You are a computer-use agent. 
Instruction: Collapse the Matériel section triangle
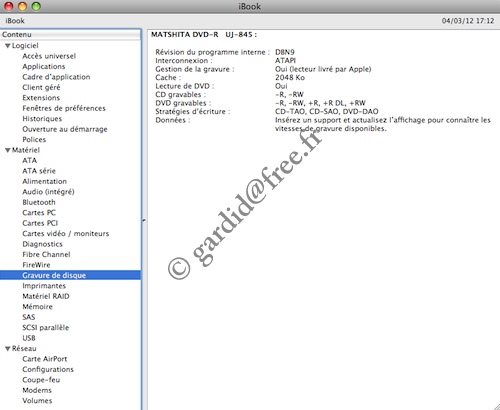(x=7, y=150)
